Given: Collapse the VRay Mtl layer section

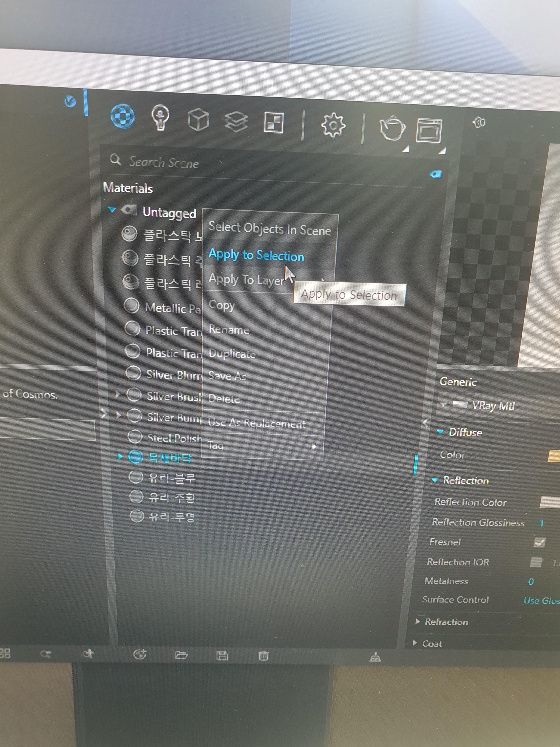Looking at the screenshot, I should click(443, 404).
